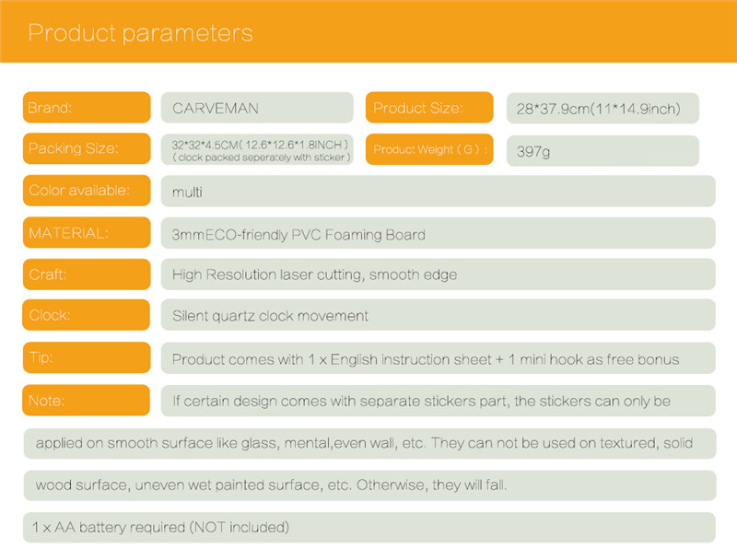Select the 28*37.9cm product size value

(x=602, y=109)
